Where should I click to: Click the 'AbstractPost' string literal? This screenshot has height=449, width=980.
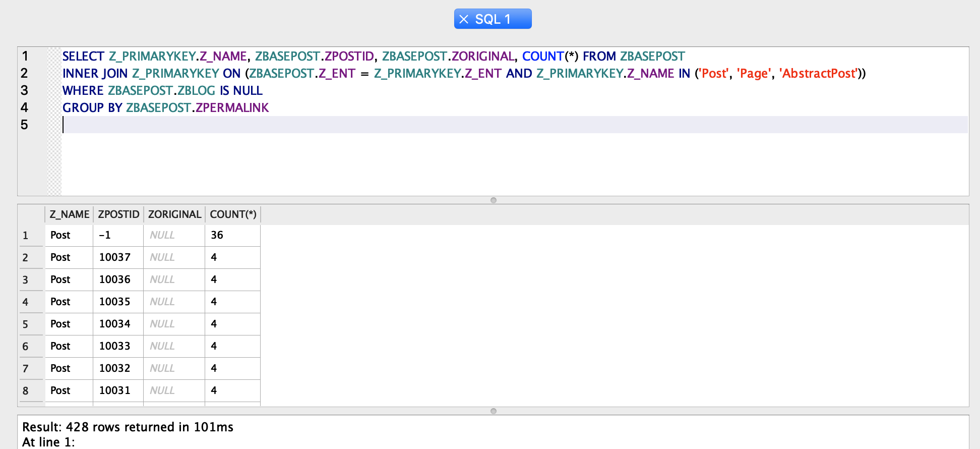pos(819,73)
